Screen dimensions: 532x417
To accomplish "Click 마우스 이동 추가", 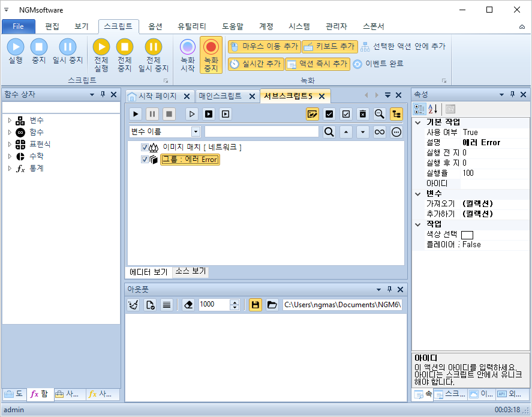I will [265, 46].
